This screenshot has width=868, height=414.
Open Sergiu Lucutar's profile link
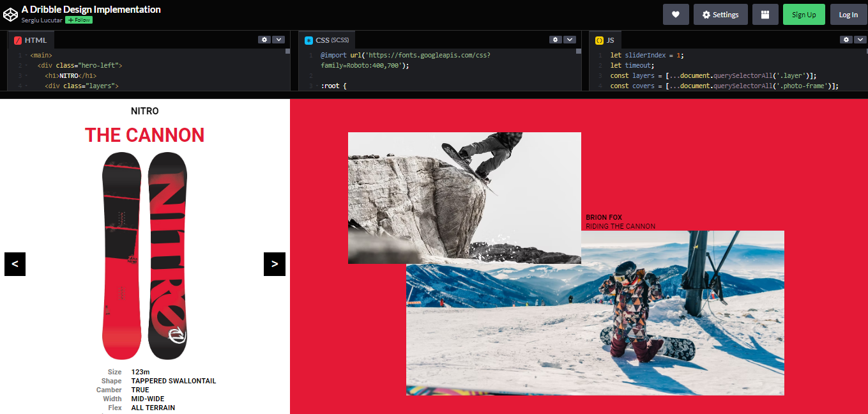point(41,20)
